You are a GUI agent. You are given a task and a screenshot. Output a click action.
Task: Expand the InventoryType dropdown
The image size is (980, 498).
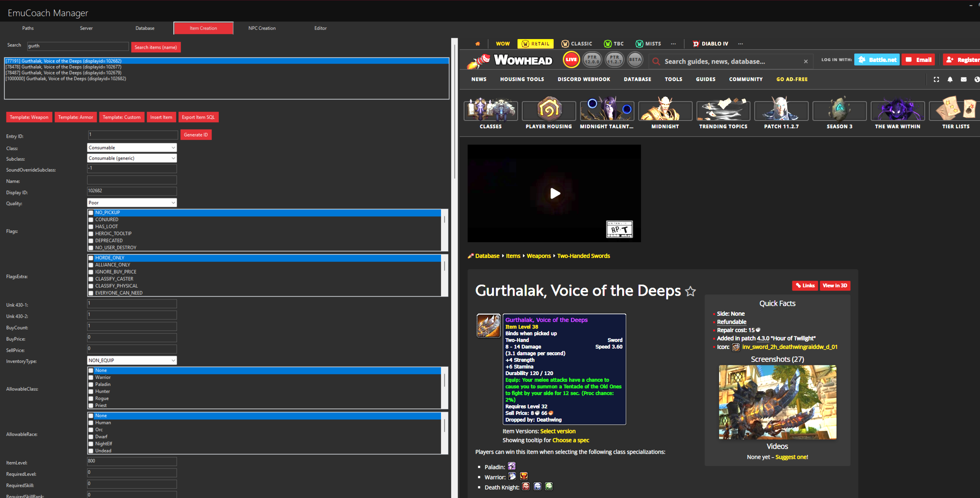(x=132, y=360)
